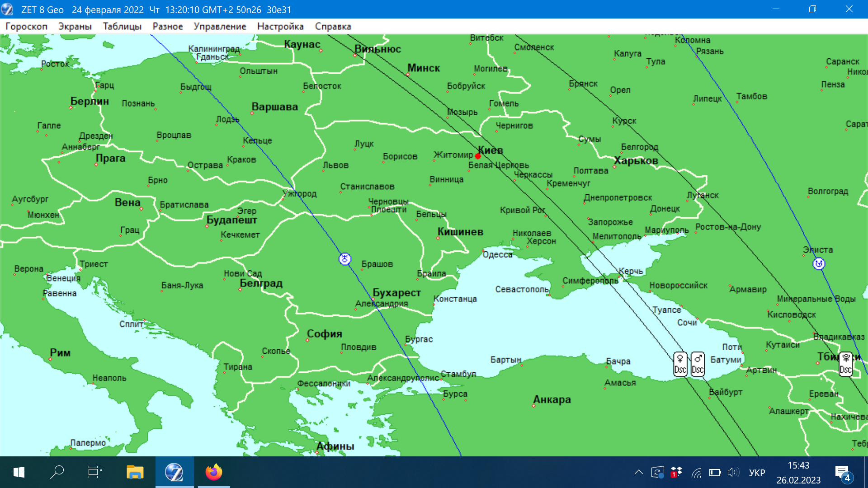This screenshot has height=488, width=868.
Task: Open the Разное menu
Action: point(168,26)
